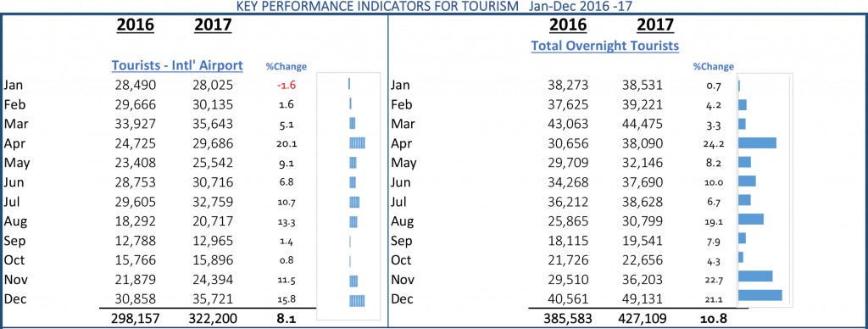
Task: Select the airport 2016 total 298,157
Action: pyautogui.click(x=136, y=319)
